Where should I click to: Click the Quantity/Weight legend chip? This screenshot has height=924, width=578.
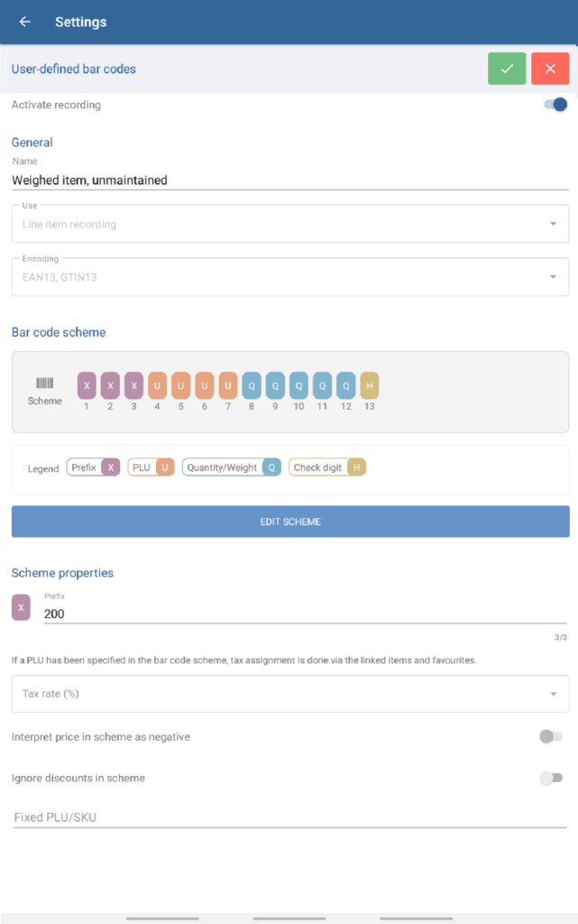click(232, 467)
